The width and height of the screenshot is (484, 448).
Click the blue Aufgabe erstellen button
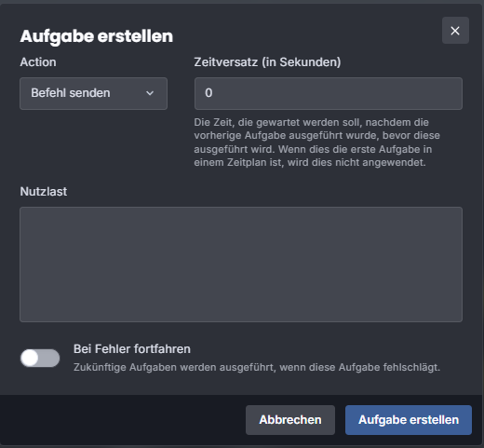click(x=409, y=420)
